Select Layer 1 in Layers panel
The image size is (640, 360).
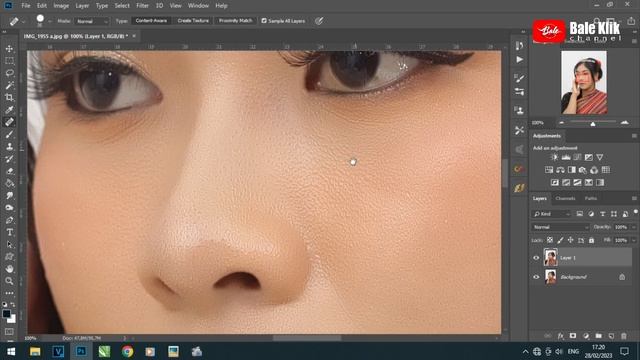(588, 258)
